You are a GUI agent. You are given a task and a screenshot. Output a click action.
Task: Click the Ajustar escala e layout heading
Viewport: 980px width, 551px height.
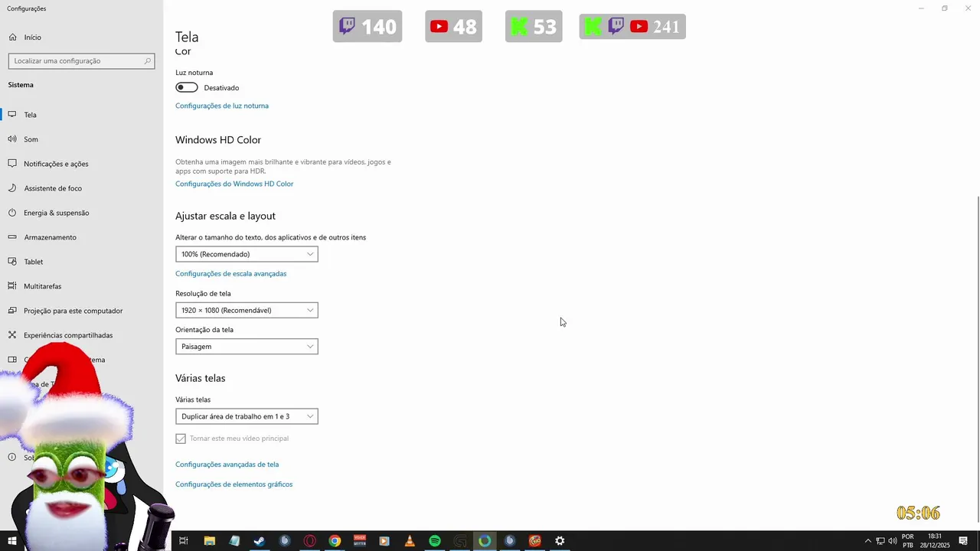pos(225,216)
